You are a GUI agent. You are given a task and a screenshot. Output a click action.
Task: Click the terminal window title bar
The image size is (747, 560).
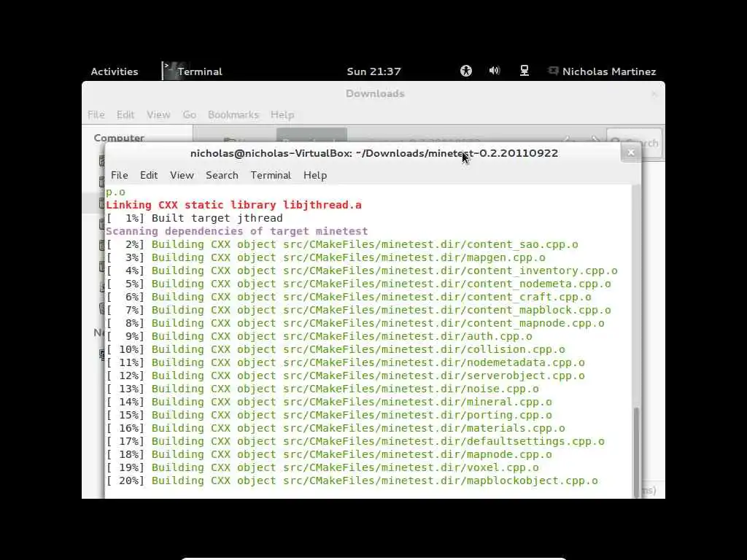click(374, 153)
